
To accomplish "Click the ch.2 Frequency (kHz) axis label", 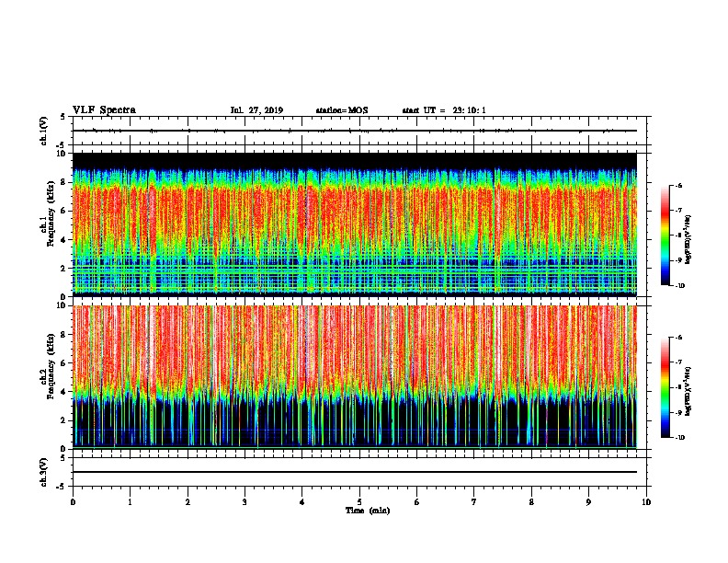I will coord(48,366).
